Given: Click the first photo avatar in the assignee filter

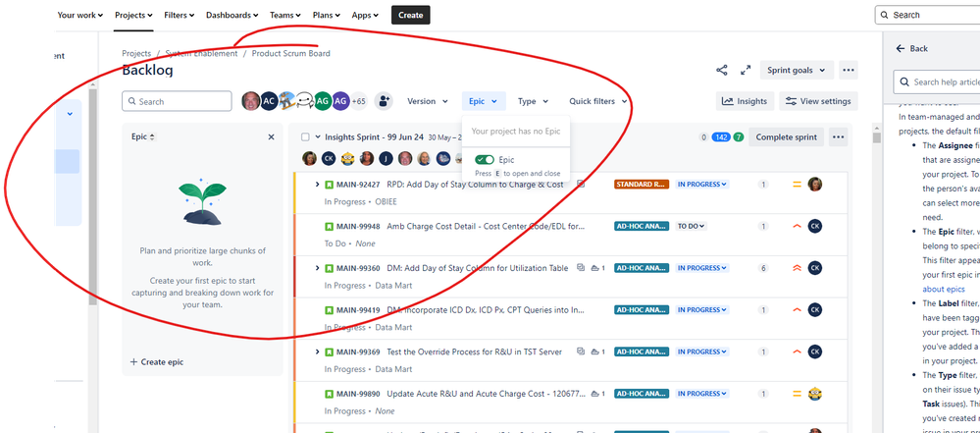Looking at the screenshot, I should [250, 101].
